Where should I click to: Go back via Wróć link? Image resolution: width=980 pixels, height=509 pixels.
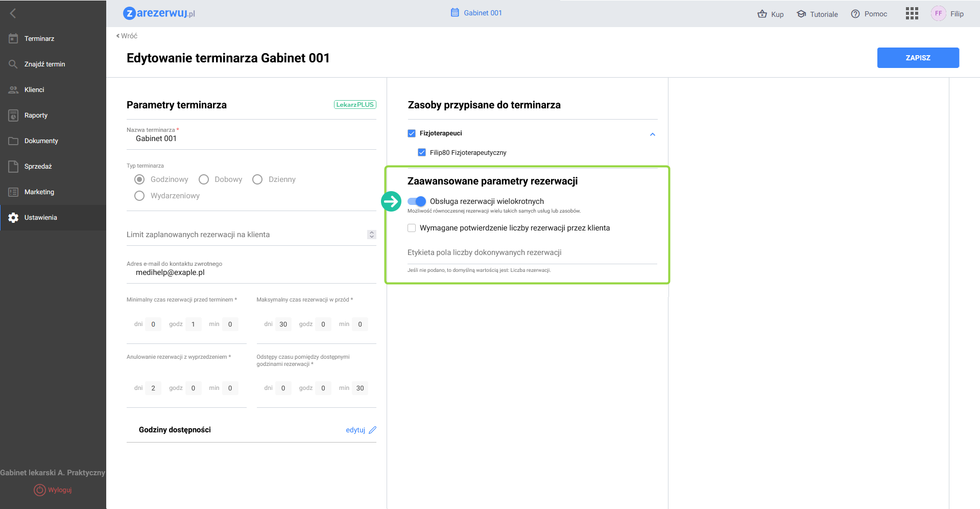[127, 36]
